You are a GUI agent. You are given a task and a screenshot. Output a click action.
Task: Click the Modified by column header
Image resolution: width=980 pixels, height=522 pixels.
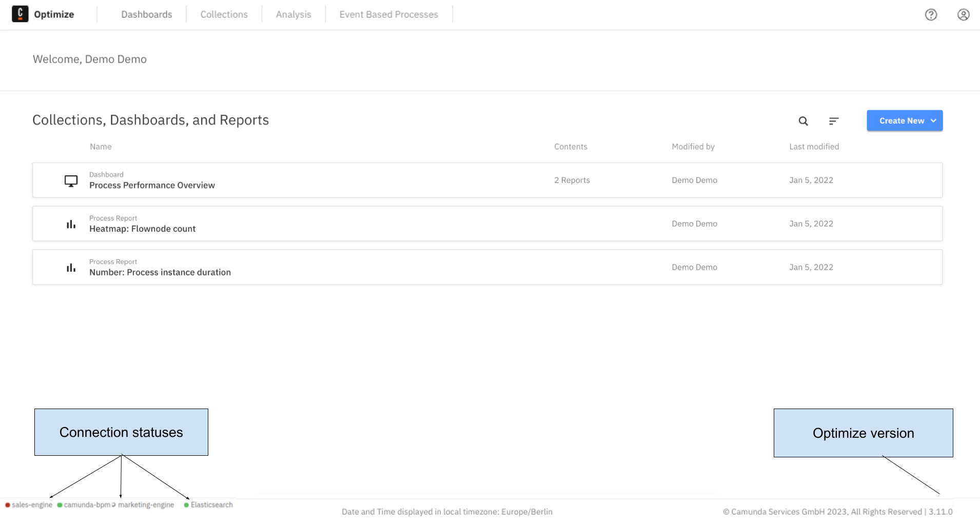pos(693,147)
